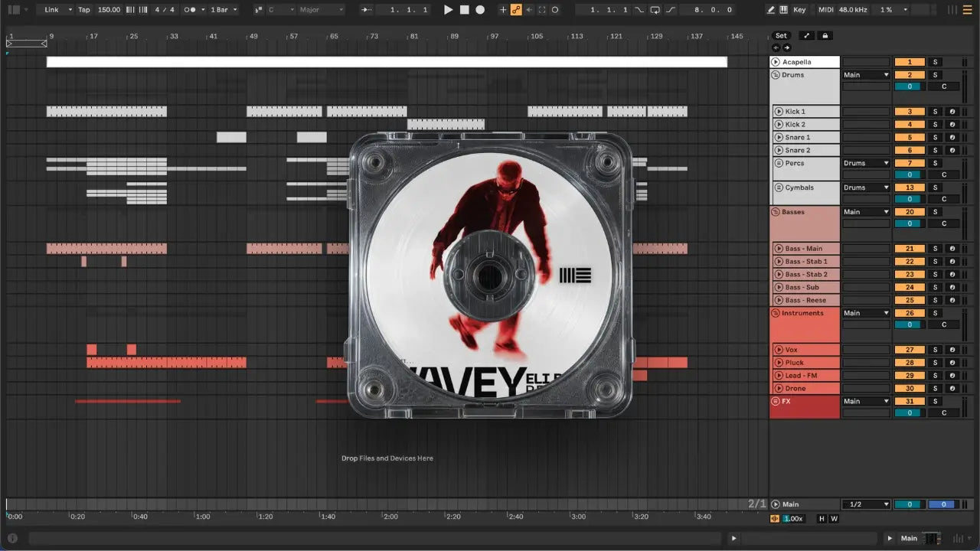The width and height of the screenshot is (980, 551).
Task: Solo the Acapella track
Action: point(935,62)
